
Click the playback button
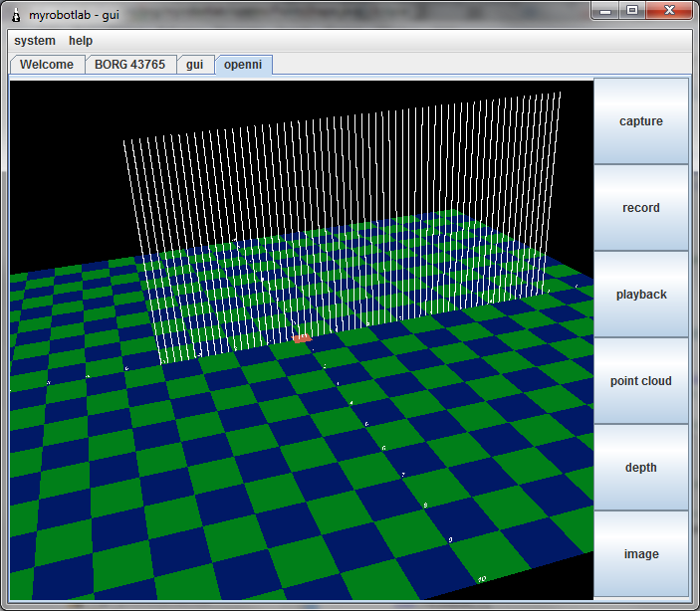click(640, 295)
